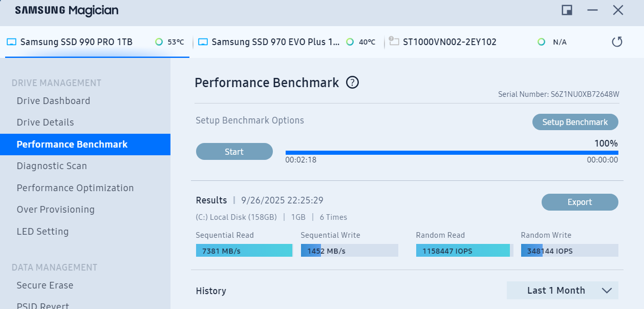Click the ST1000VN002 N/A status circle

542,42
